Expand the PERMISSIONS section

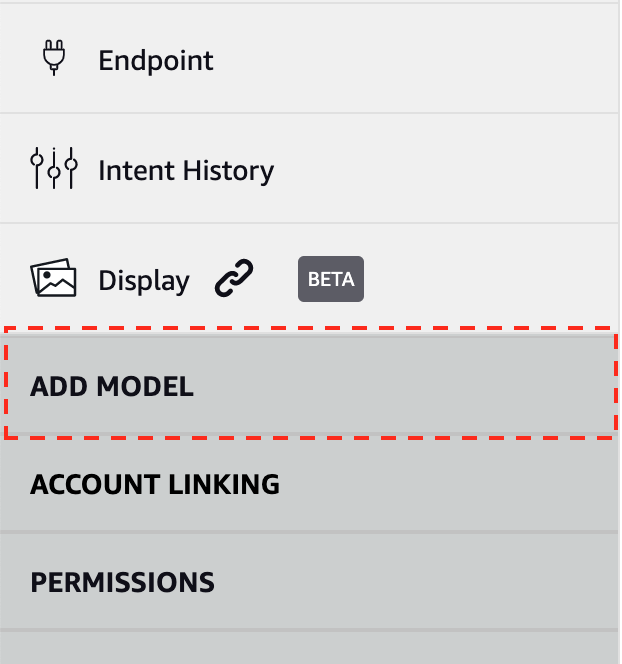click(309, 581)
